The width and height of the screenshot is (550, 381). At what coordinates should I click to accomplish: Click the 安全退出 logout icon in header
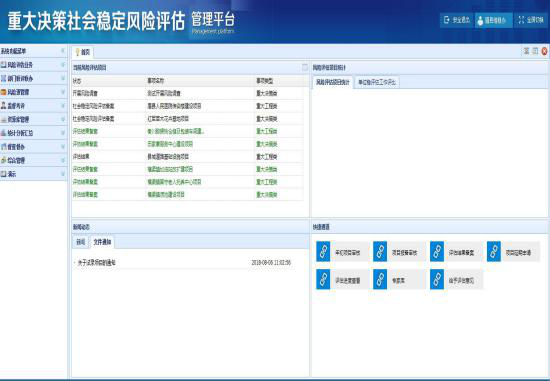(447, 20)
